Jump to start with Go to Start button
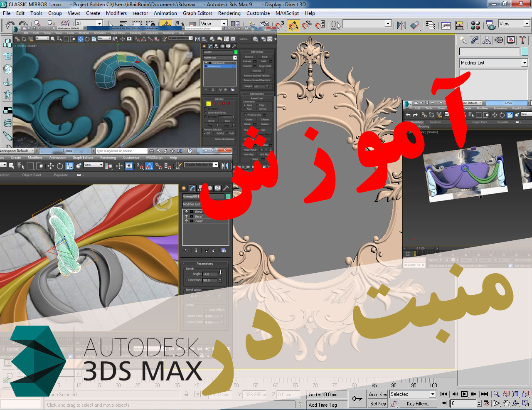The width and height of the screenshot is (532, 410). coord(444,394)
